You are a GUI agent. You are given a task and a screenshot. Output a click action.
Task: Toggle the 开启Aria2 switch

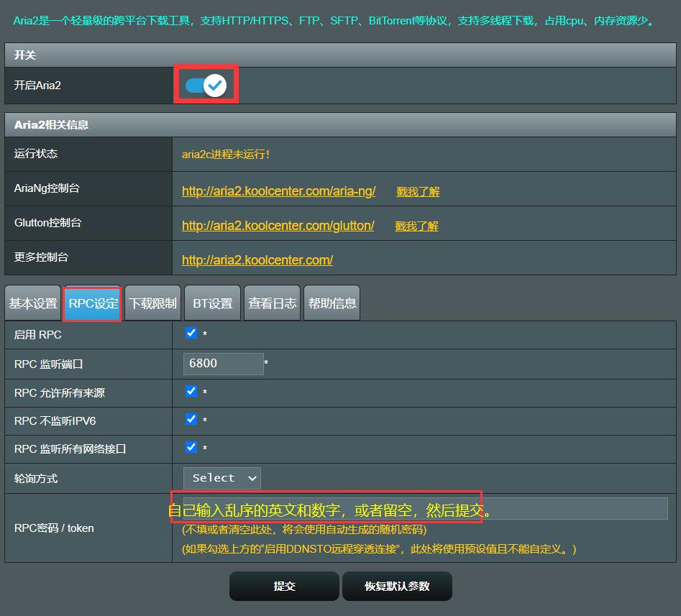206,85
